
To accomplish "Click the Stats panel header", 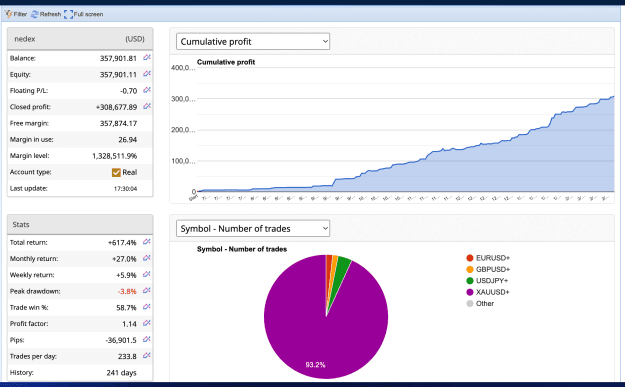I will point(80,224).
